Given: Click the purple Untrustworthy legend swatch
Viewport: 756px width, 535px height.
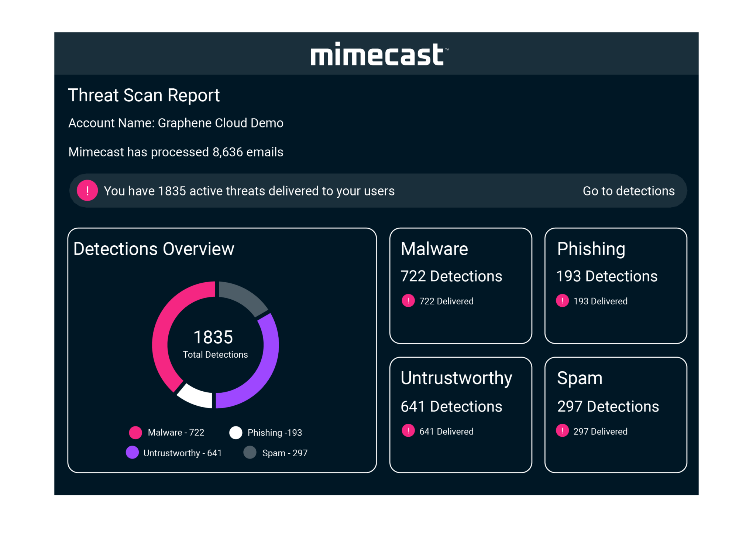Looking at the screenshot, I should [x=132, y=453].
